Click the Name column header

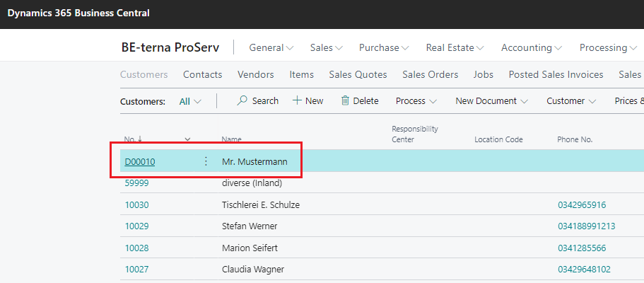coord(231,139)
